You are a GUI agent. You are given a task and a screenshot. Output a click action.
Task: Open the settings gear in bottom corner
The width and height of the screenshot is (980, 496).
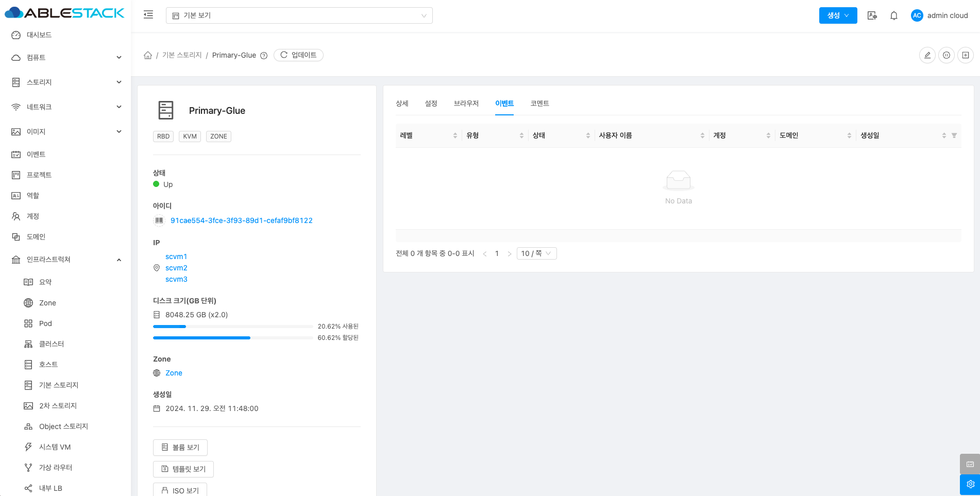(970, 484)
